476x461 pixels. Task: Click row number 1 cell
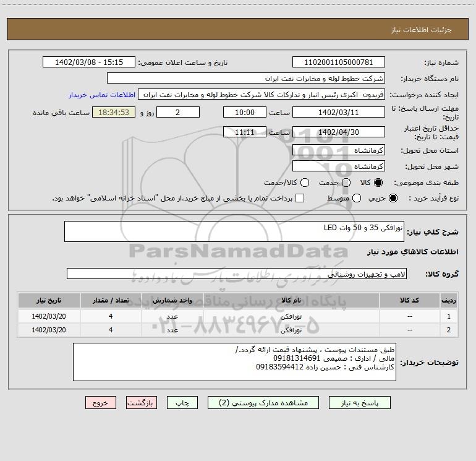pos(449,316)
